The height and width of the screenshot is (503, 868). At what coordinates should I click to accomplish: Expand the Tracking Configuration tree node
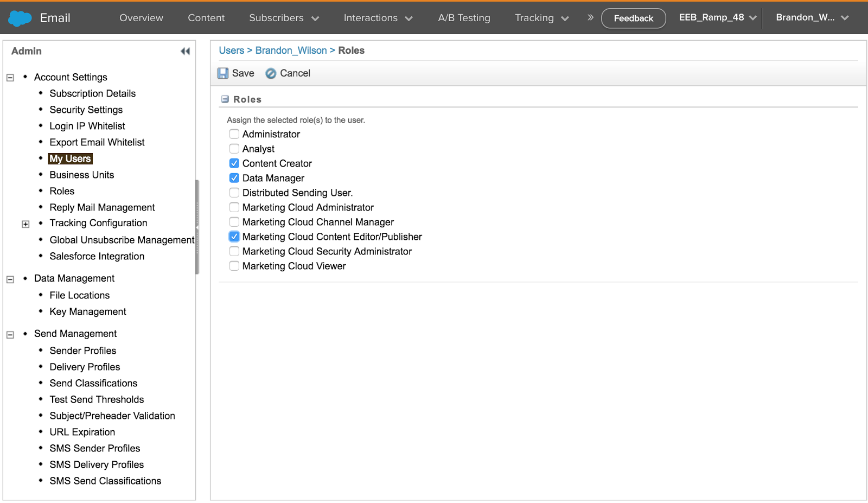coord(25,224)
